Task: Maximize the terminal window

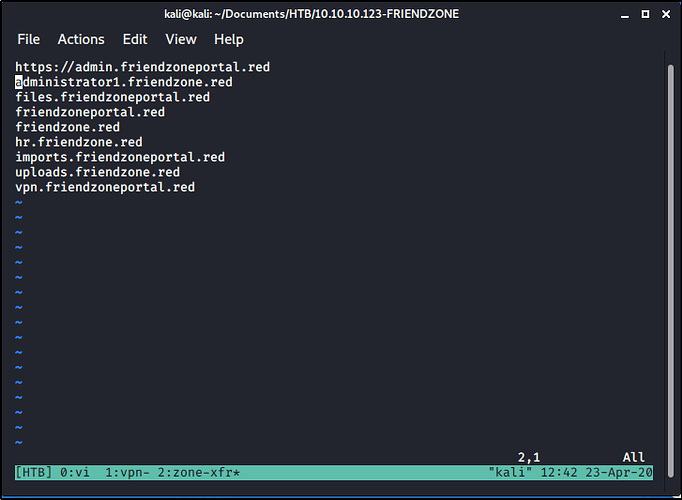Action: click(647, 14)
